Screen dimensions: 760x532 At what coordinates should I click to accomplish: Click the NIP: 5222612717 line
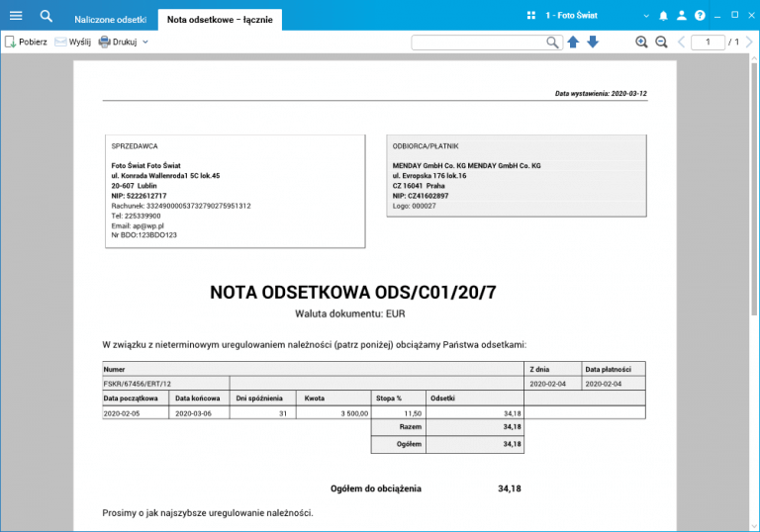point(139,196)
